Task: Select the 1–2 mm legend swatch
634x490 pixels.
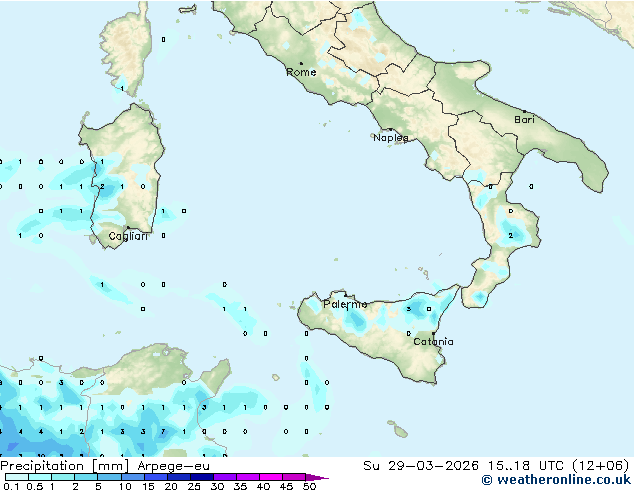Action: pos(63,477)
